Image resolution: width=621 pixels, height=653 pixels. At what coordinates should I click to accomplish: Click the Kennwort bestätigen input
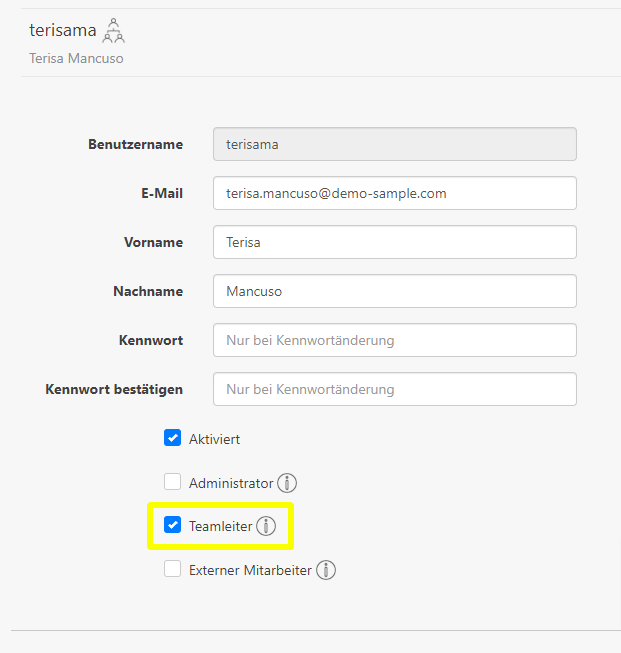point(394,389)
